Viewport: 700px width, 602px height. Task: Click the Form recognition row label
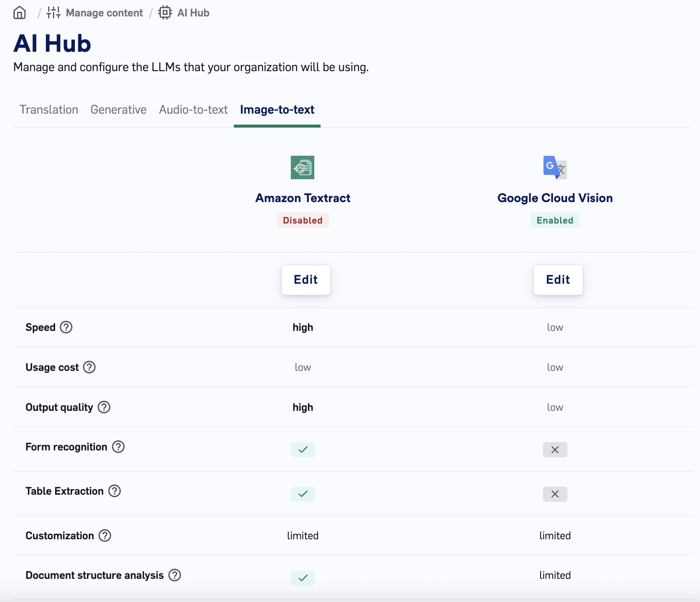66,447
